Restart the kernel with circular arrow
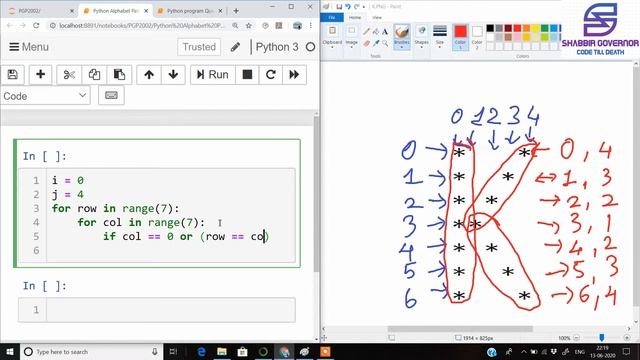Viewport: 640px width, 360px height. (270, 75)
